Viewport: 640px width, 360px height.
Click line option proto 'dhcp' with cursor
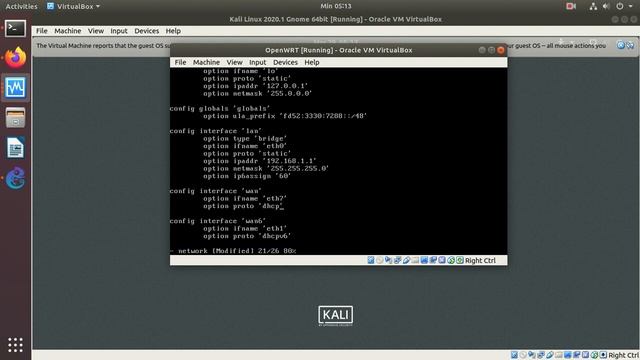click(243, 206)
